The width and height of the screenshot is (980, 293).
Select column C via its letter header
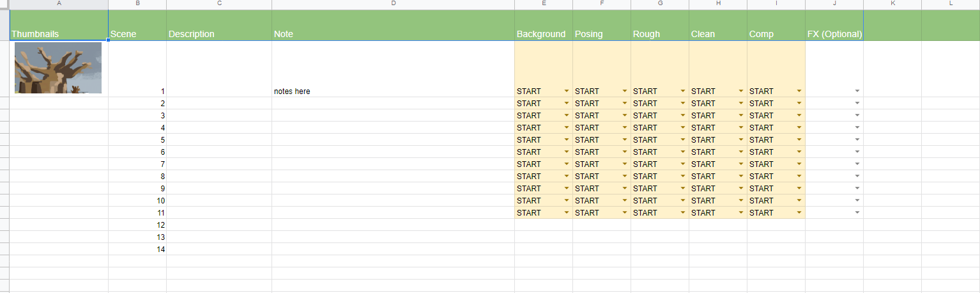point(219,4)
